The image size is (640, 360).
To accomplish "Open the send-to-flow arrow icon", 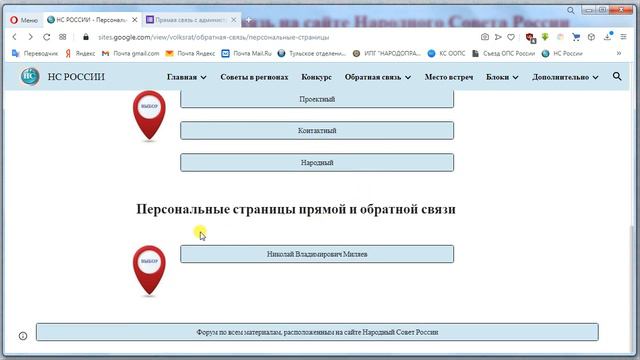I will coord(498,37).
